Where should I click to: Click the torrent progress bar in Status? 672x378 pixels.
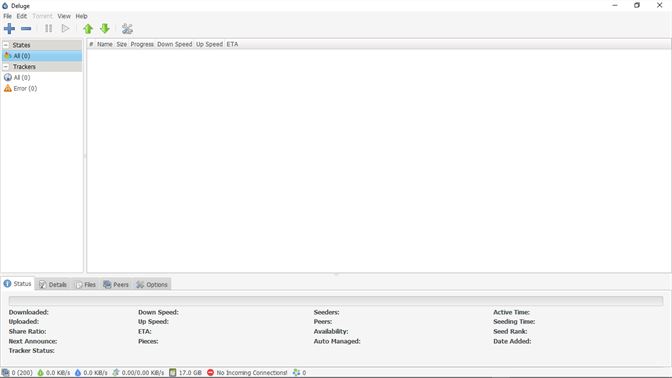coord(336,300)
